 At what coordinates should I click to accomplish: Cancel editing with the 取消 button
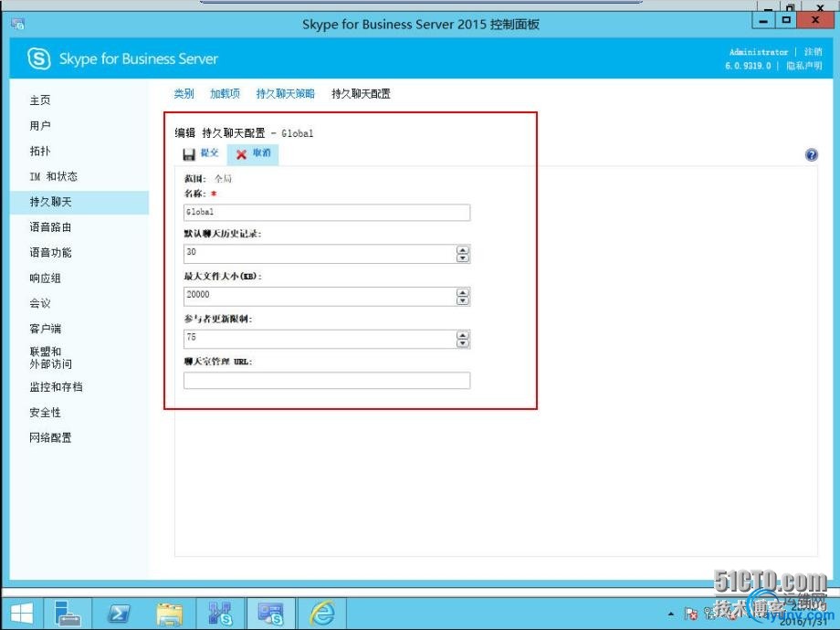click(254, 153)
